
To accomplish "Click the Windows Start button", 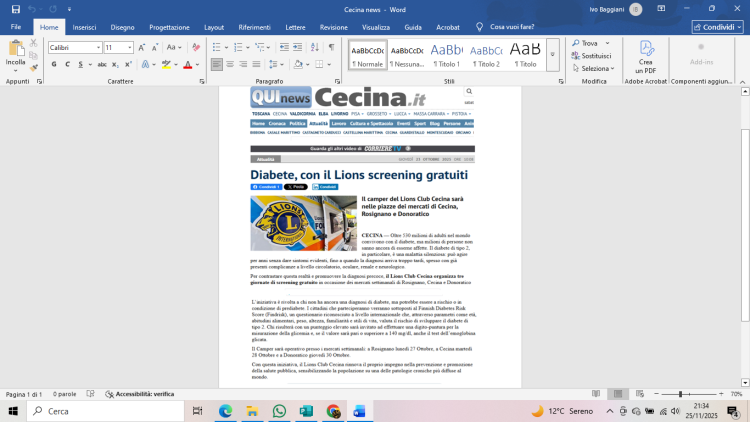I will [13, 411].
